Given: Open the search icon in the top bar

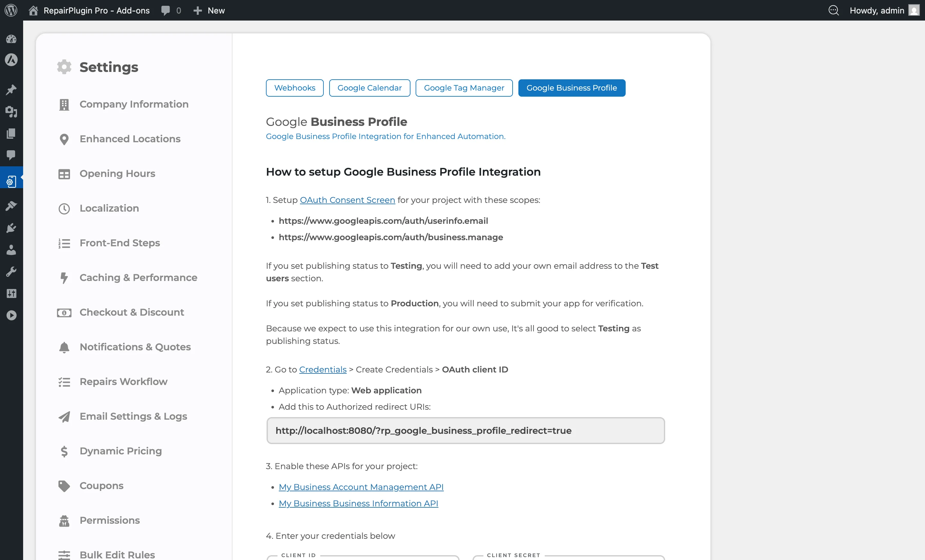Looking at the screenshot, I should tap(834, 10).
